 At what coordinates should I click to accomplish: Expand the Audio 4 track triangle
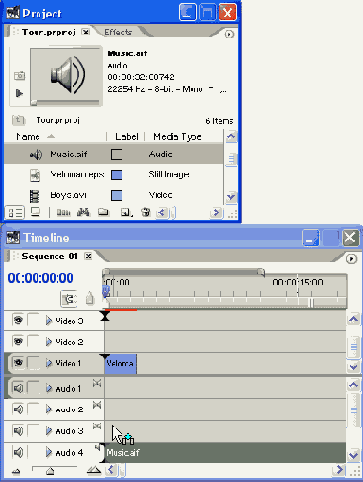tap(49, 453)
